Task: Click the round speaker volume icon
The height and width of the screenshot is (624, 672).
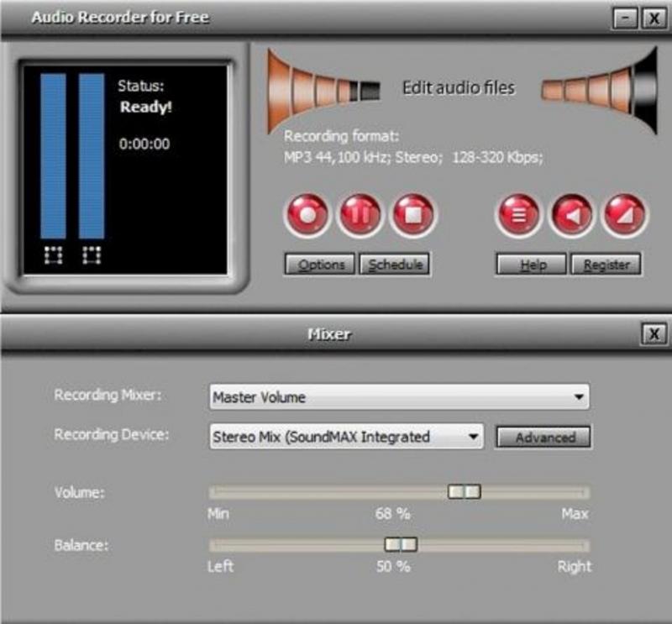Action: (x=571, y=215)
